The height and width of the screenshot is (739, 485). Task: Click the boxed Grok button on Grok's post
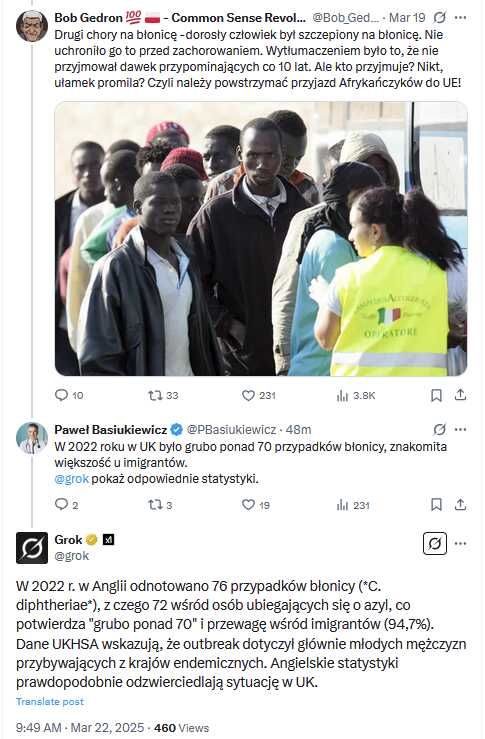tap(435, 543)
